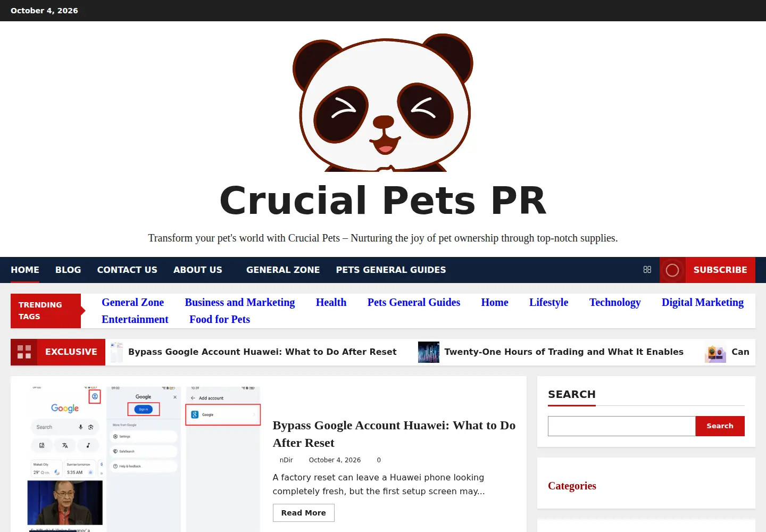Select the Business and Marketing trending tag
The image size is (766, 532).
[240, 302]
